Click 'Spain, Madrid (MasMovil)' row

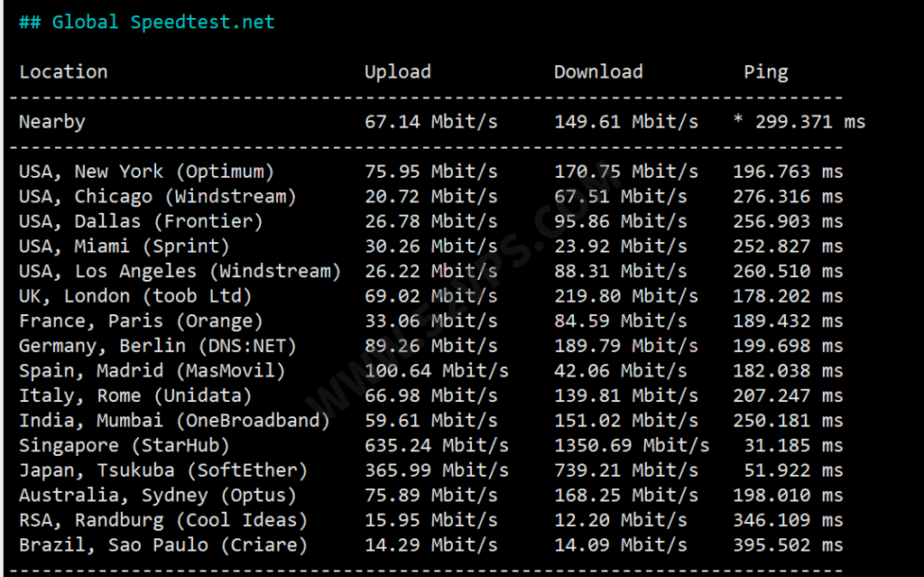click(x=152, y=370)
